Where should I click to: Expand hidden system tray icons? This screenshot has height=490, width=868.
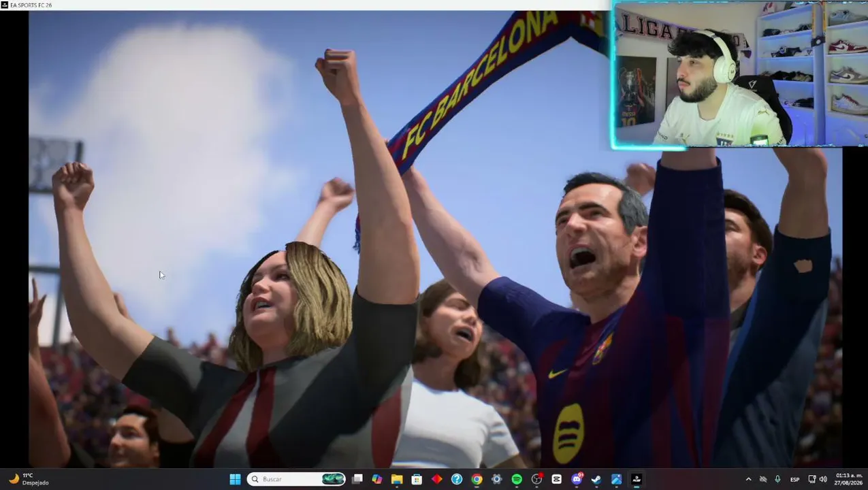click(748, 479)
